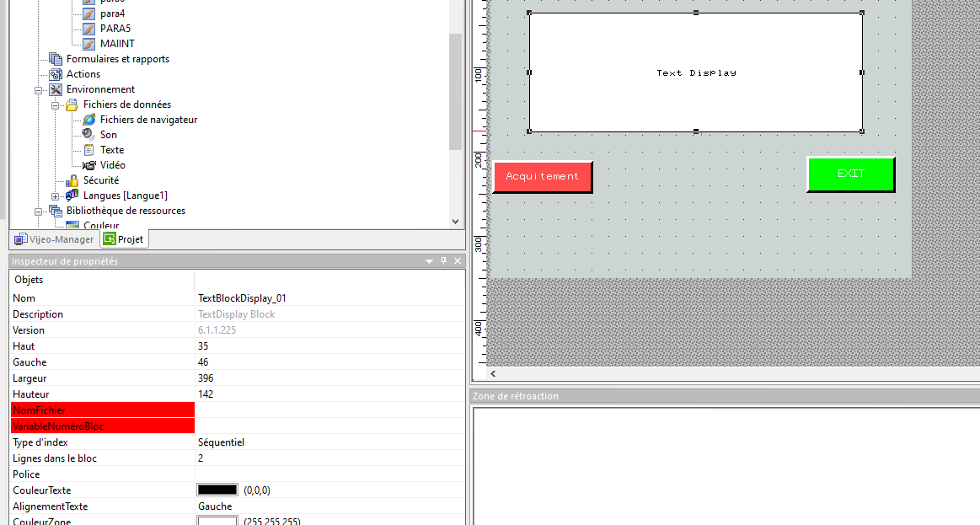Switch to the Projet tab

pyautogui.click(x=124, y=239)
